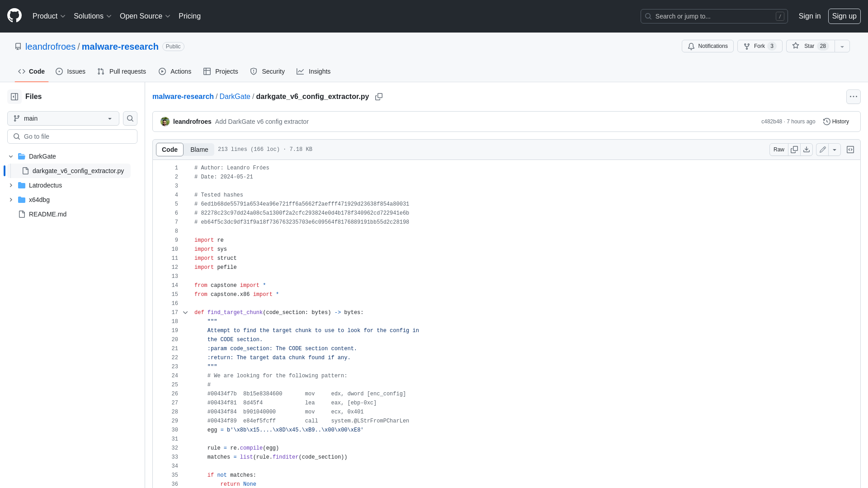This screenshot has width=868, height=488.
Task: Switch to Blame view
Action: click(199, 150)
